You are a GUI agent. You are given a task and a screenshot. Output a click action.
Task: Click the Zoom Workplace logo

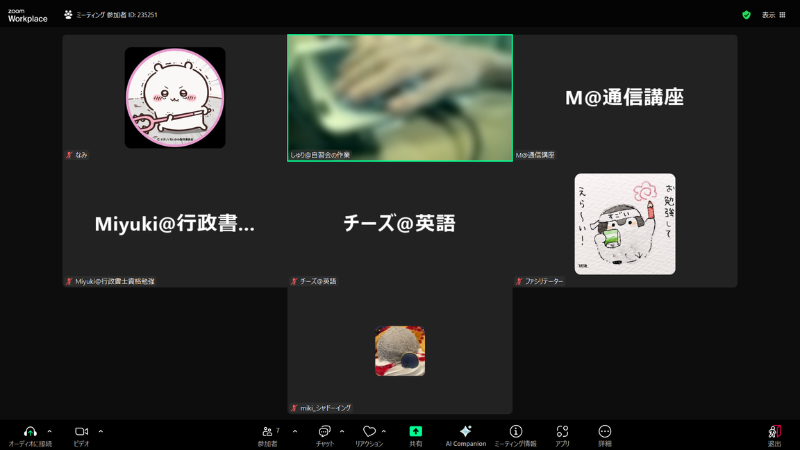pos(28,15)
